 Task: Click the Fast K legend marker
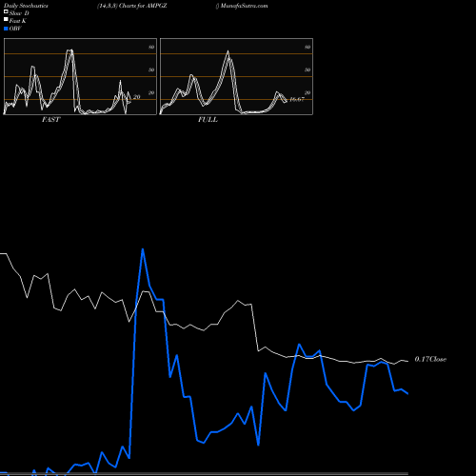click(6, 20)
